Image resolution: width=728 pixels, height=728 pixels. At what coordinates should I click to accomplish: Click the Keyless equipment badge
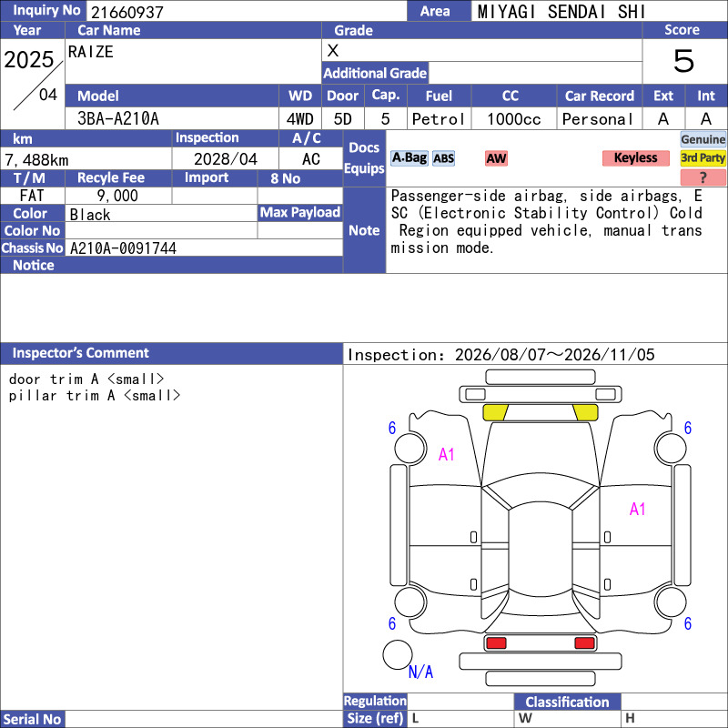pos(635,157)
